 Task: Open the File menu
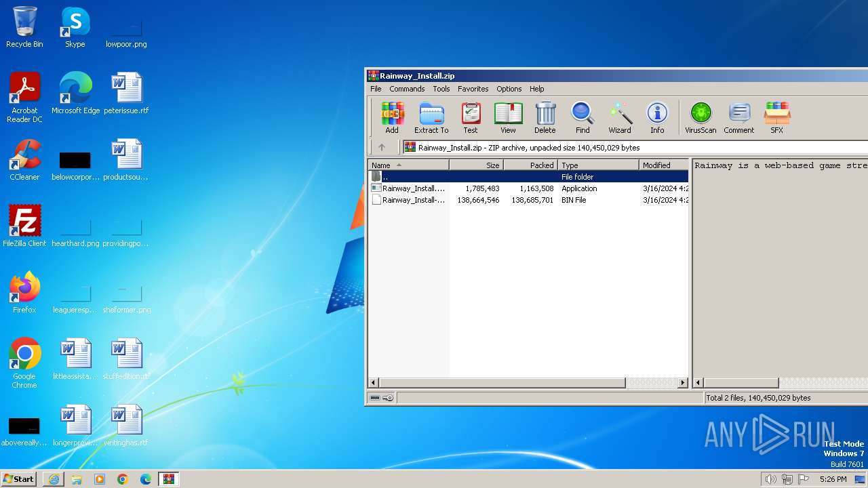point(376,89)
